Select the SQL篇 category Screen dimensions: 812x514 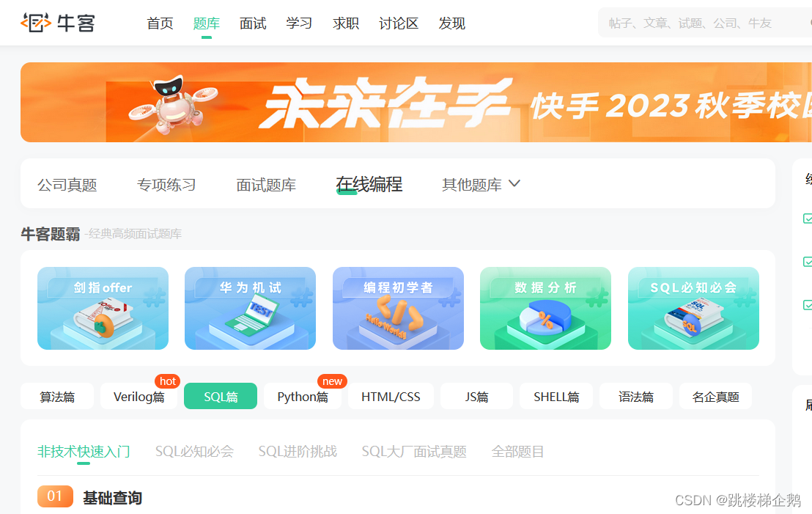pyautogui.click(x=221, y=397)
